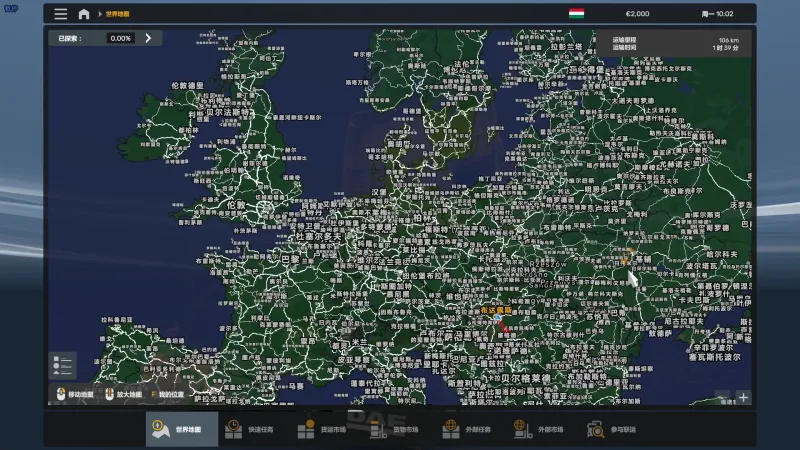Open the map legend list icon
800x450 pixels.
click(63, 365)
